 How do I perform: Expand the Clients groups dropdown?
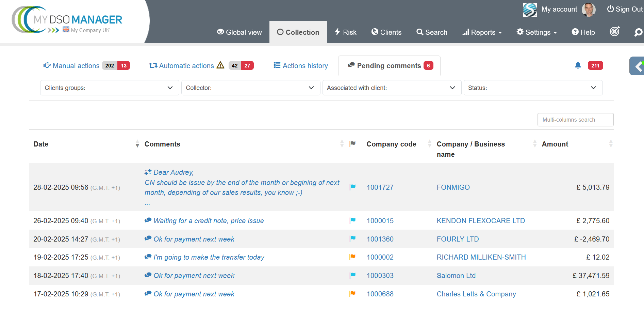(109, 88)
